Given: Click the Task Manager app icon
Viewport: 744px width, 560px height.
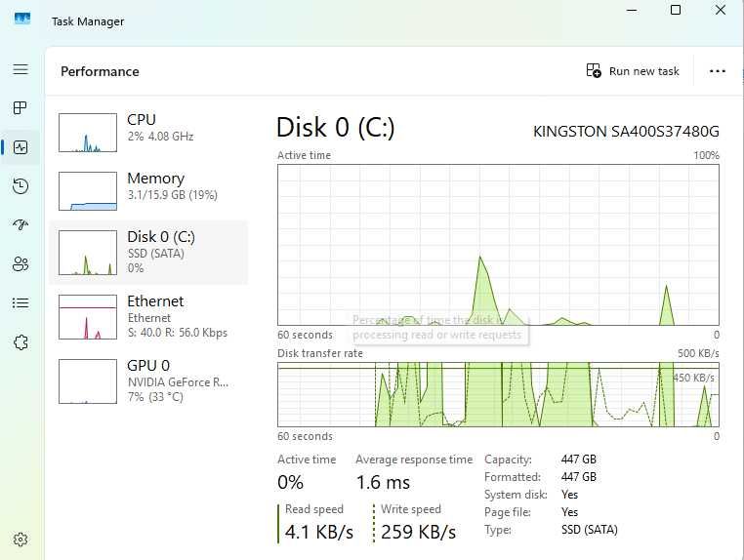Looking at the screenshot, I should (x=22, y=20).
